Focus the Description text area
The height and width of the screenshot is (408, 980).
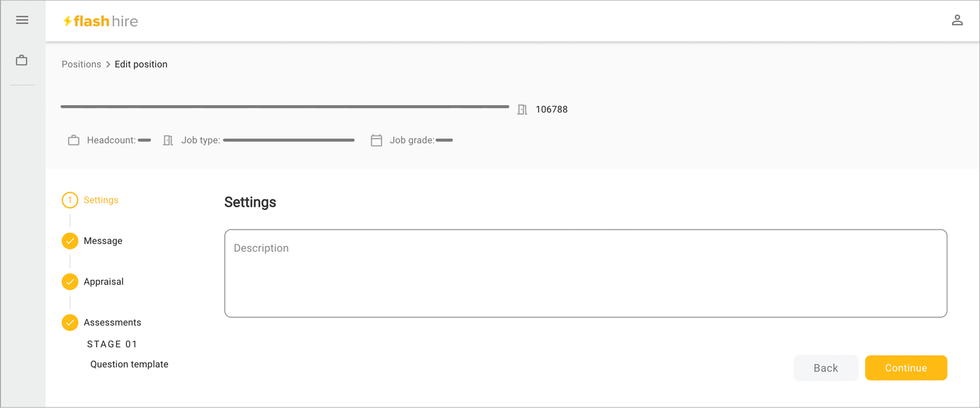coord(585,273)
